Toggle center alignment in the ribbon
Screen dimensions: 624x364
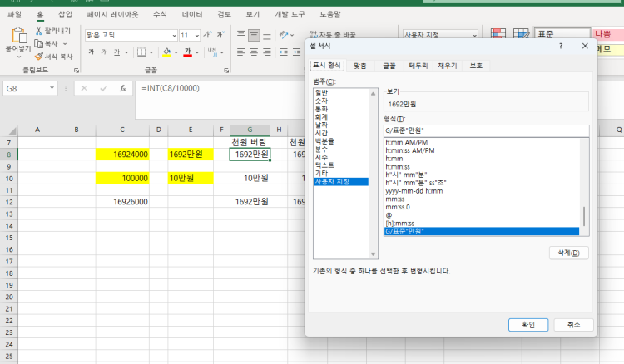[254, 52]
